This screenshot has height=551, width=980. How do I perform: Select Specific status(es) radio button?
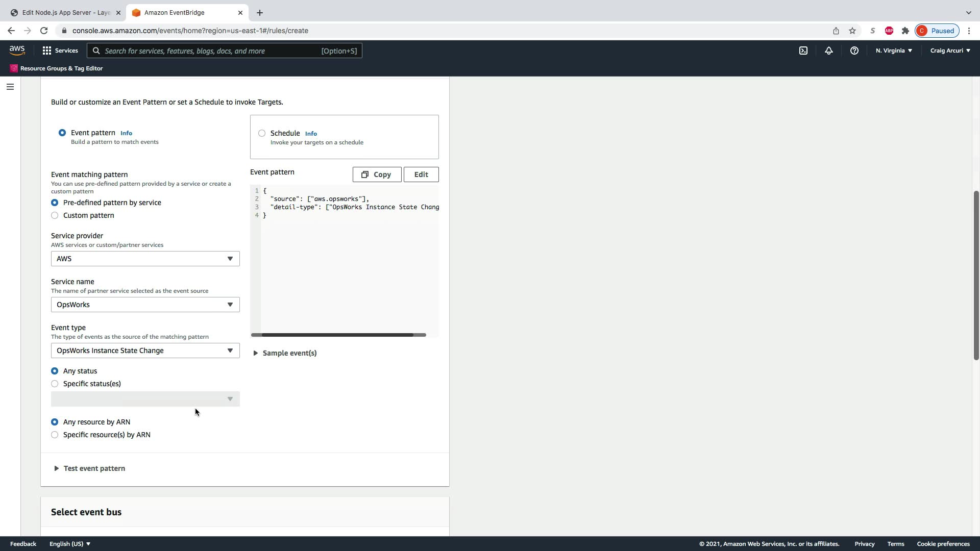pyautogui.click(x=55, y=384)
